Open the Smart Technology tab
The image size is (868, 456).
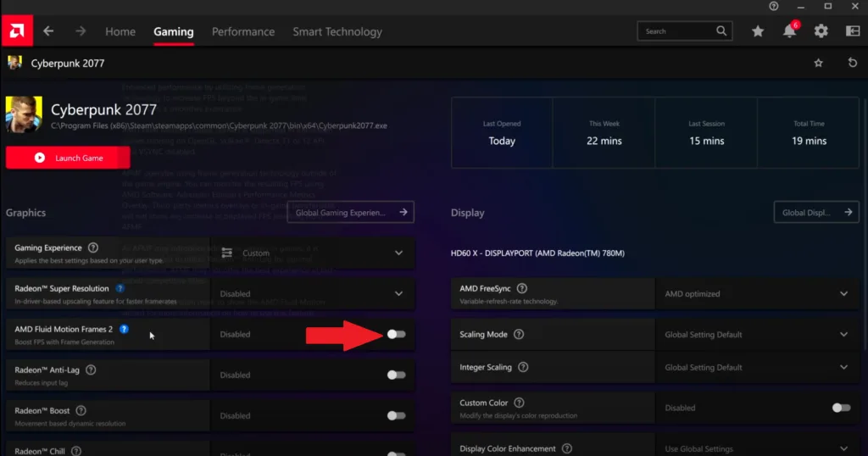click(x=337, y=31)
